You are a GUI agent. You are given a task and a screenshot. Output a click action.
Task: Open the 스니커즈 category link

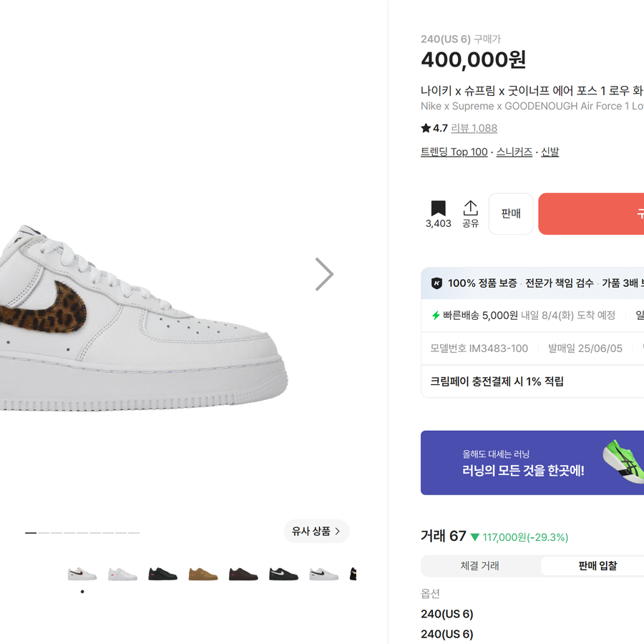click(x=514, y=152)
